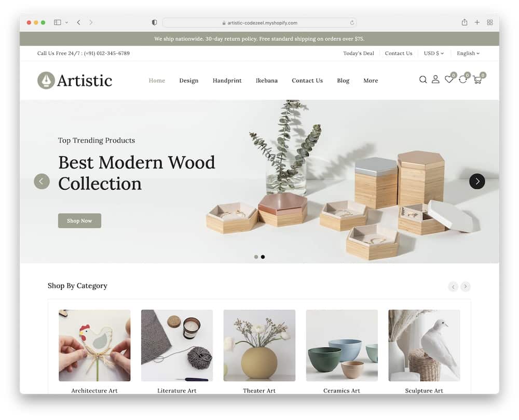Screen dimensions: 519x420
Task: Click the Theater Art category label
Action: pyautogui.click(x=259, y=390)
